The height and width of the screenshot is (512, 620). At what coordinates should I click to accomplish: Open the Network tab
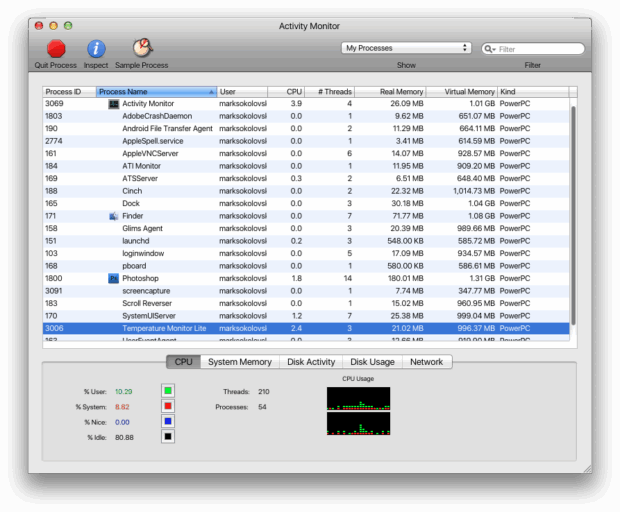(x=426, y=362)
